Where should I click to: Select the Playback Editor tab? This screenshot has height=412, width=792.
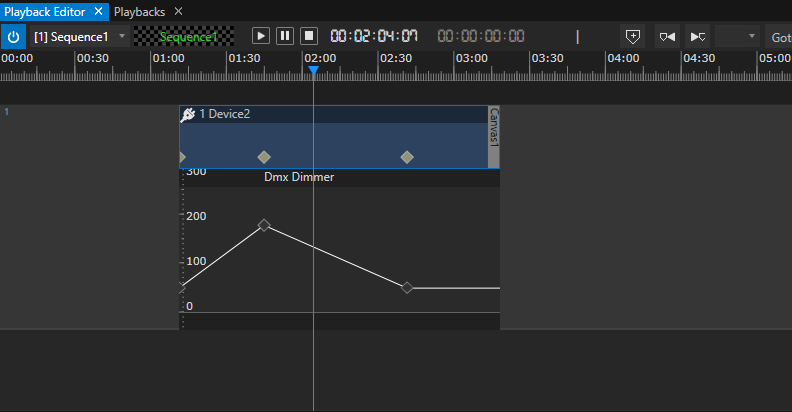point(44,12)
